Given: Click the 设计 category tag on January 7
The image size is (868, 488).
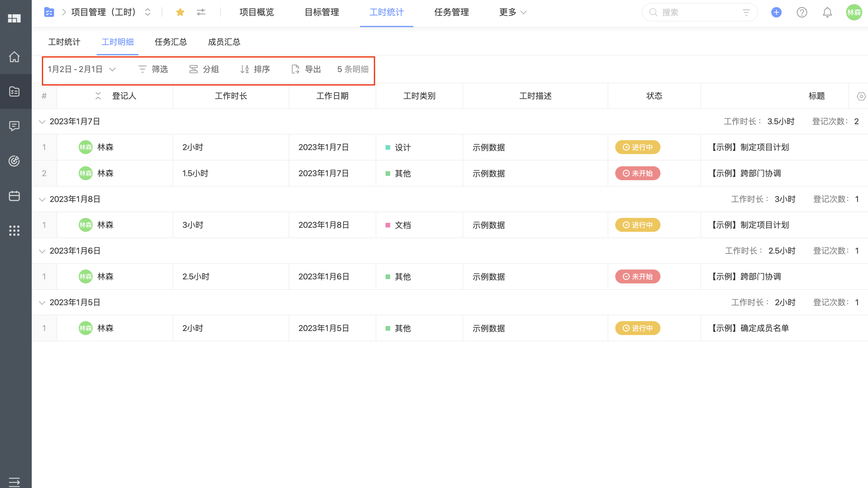Looking at the screenshot, I should 398,148.
